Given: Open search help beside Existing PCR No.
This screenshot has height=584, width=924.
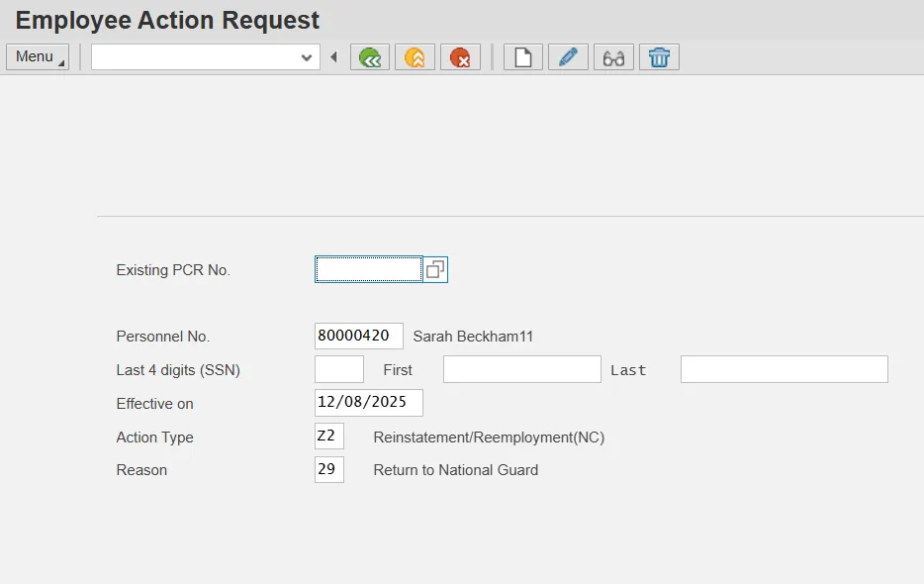Looking at the screenshot, I should click(x=435, y=269).
